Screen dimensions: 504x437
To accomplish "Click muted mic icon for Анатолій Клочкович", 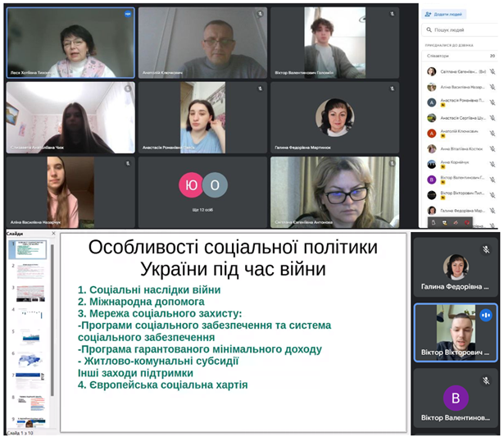I will pyautogui.click(x=493, y=133).
